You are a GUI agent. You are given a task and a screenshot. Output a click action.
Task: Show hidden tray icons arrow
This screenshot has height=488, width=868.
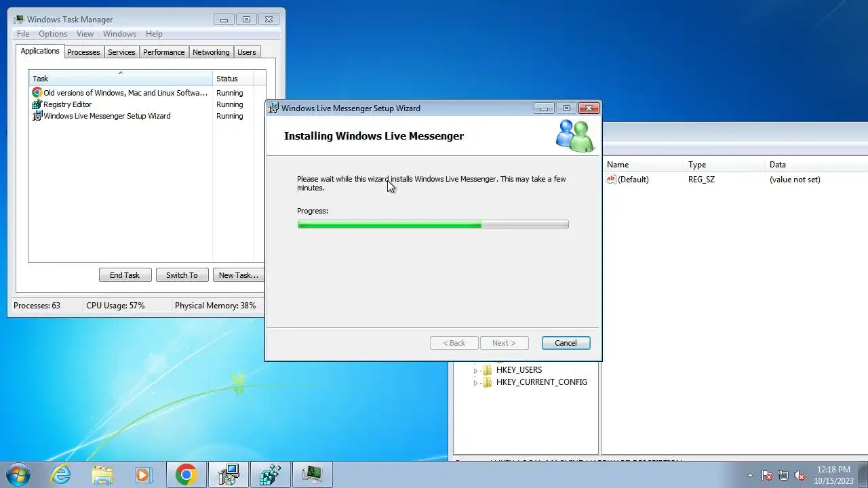[750, 475]
